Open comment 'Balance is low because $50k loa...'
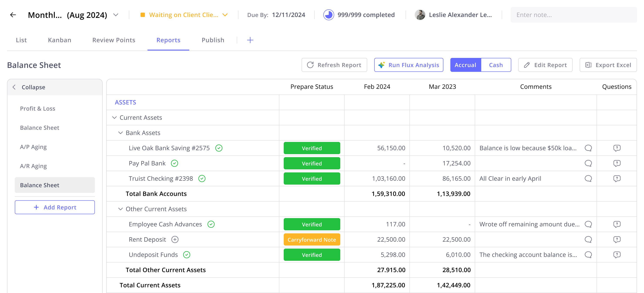This screenshot has width=644, height=293. [x=528, y=148]
